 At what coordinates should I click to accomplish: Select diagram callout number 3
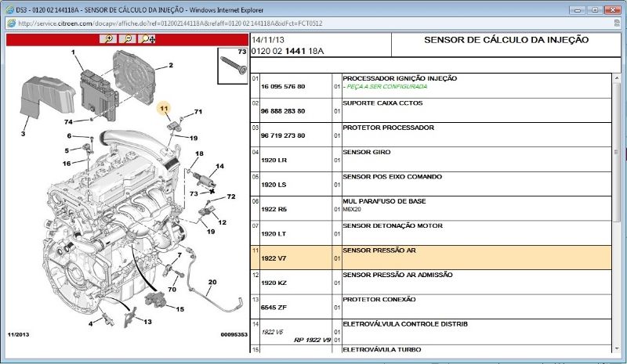click(24, 133)
